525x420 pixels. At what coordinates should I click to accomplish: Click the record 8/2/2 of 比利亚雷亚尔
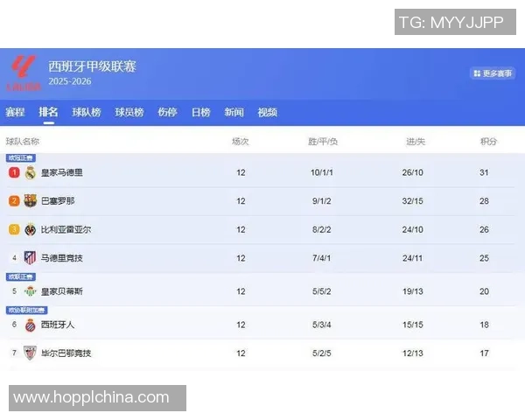pyautogui.click(x=322, y=229)
